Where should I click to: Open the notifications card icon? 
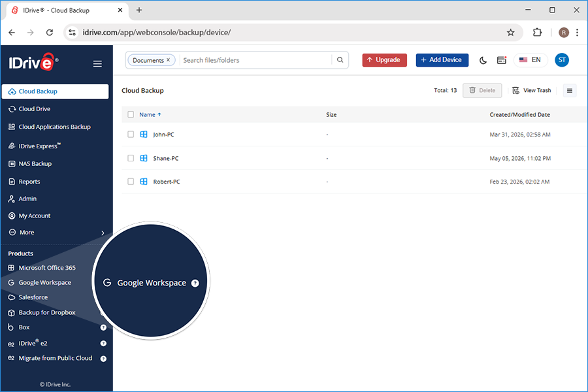pos(502,60)
